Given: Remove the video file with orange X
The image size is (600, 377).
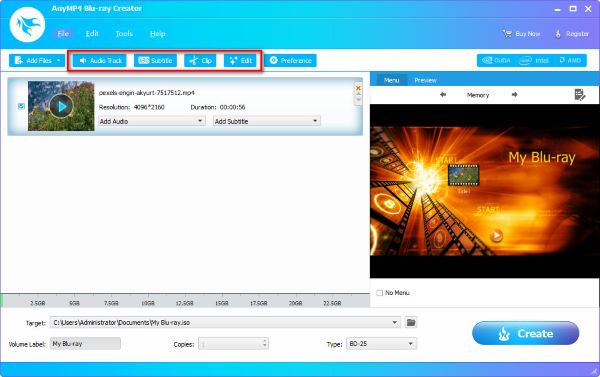Looking at the screenshot, I should click(358, 88).
